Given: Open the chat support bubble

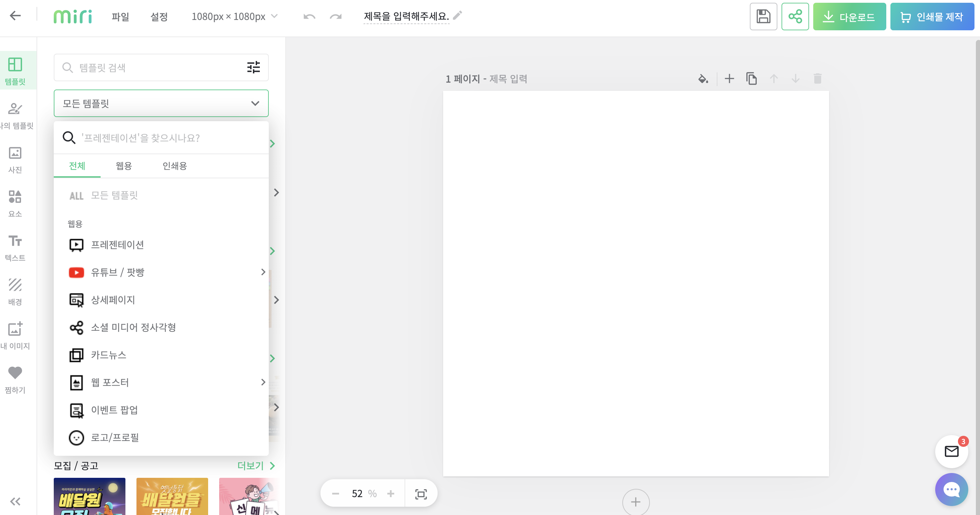Looking at the screenshot, I should [x=951, y=490].
